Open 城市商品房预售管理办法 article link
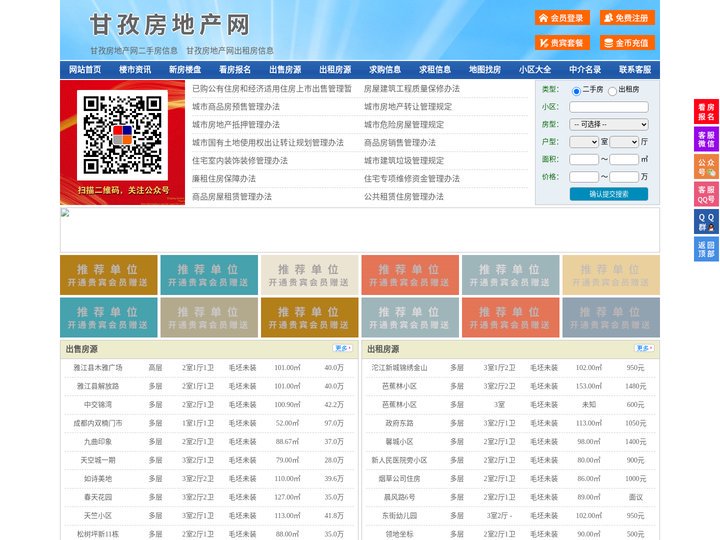Image resolution: width=720 pixels, height=540 pixels. coord(236,107)
